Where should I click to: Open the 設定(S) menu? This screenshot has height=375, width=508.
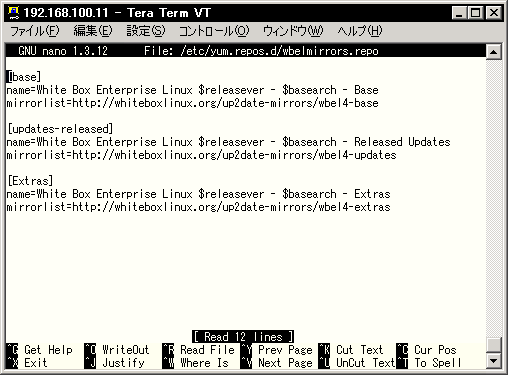coord(146,31)
